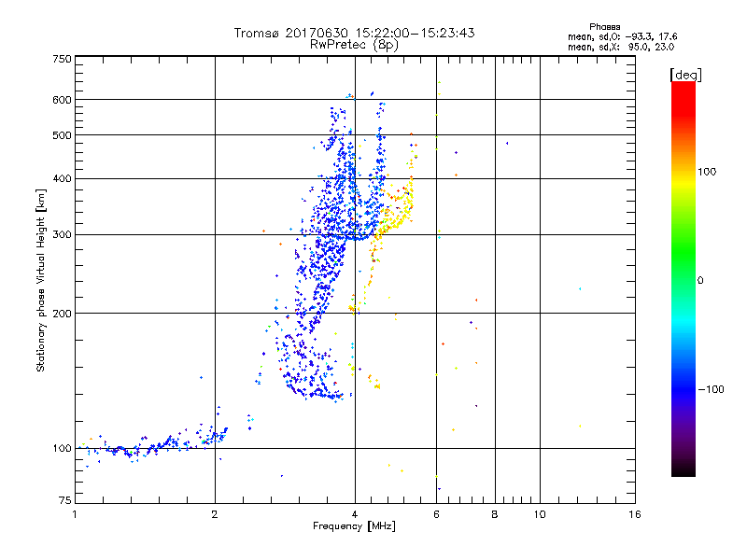Click the colorbar tick label "-100"
Viewport: 747px width, 560px height.
tap(711, 389)
